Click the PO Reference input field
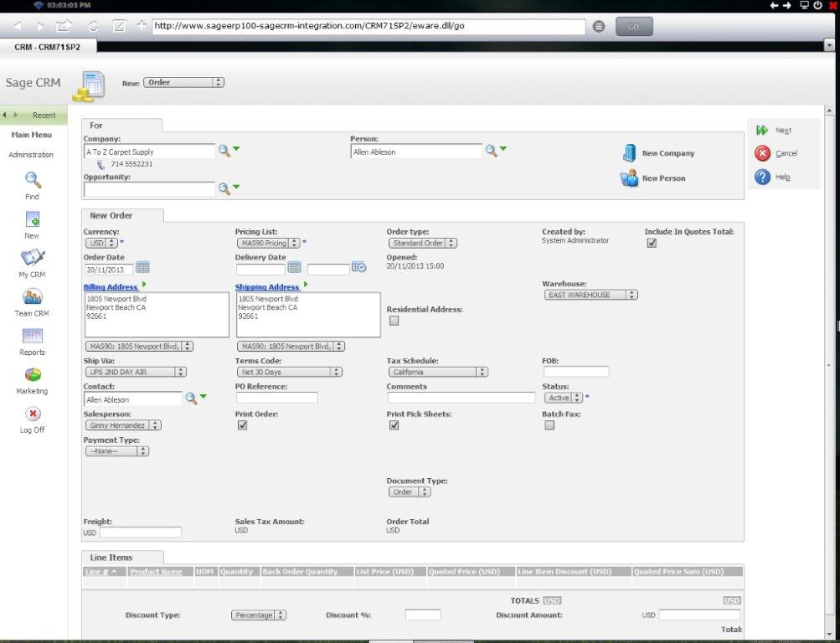The height and width of the screenshot is (643, 840). (x=277, y=398)
